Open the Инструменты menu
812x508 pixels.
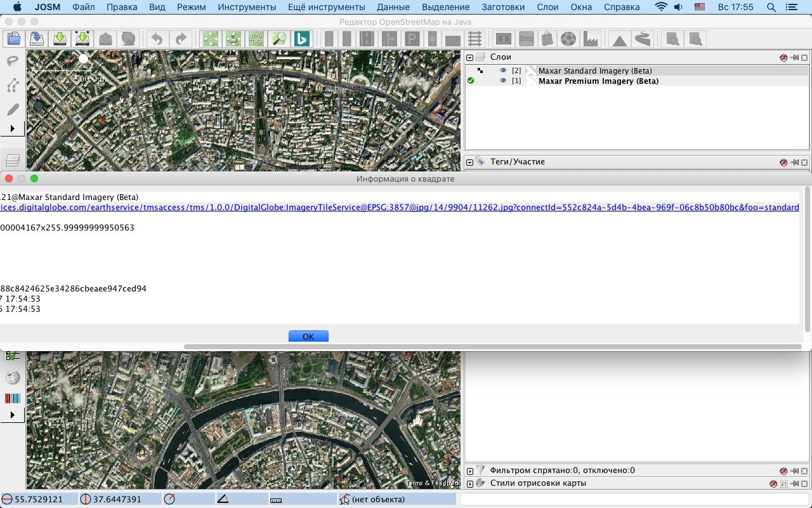(247, 8)
